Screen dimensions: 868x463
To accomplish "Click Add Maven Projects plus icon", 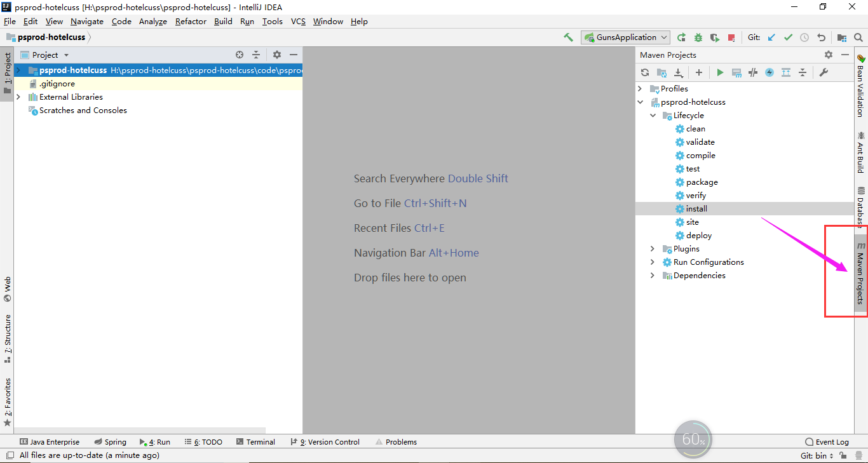I will click(699, 72).
